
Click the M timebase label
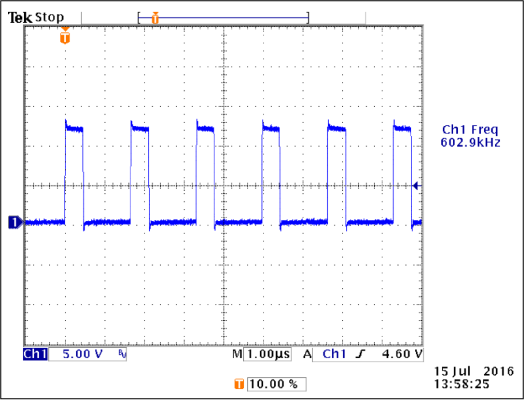click(x=237, y=354)
